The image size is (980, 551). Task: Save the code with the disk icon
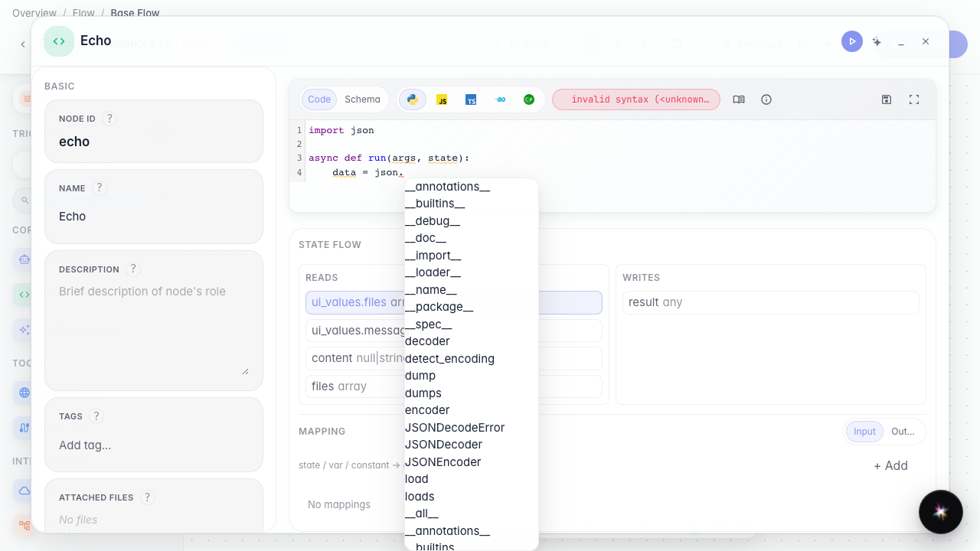[x=887, y=99]
